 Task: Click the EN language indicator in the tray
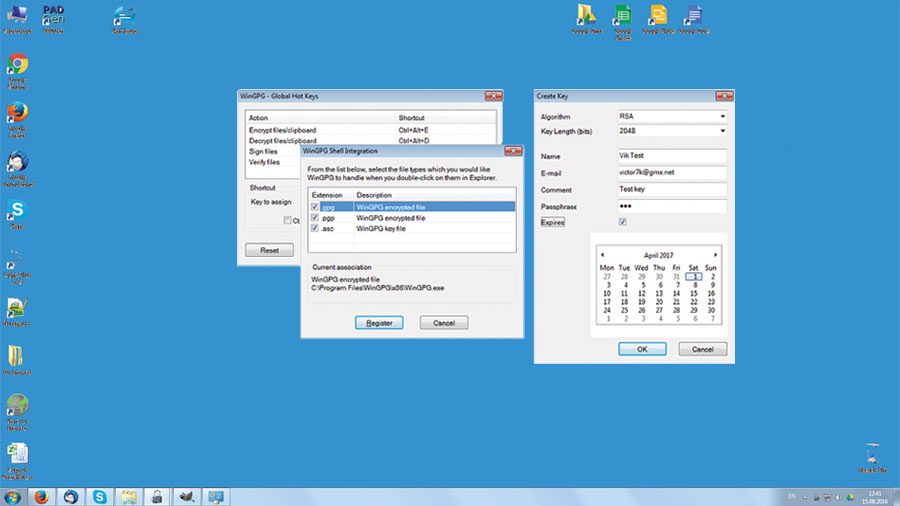click(792, 496)
